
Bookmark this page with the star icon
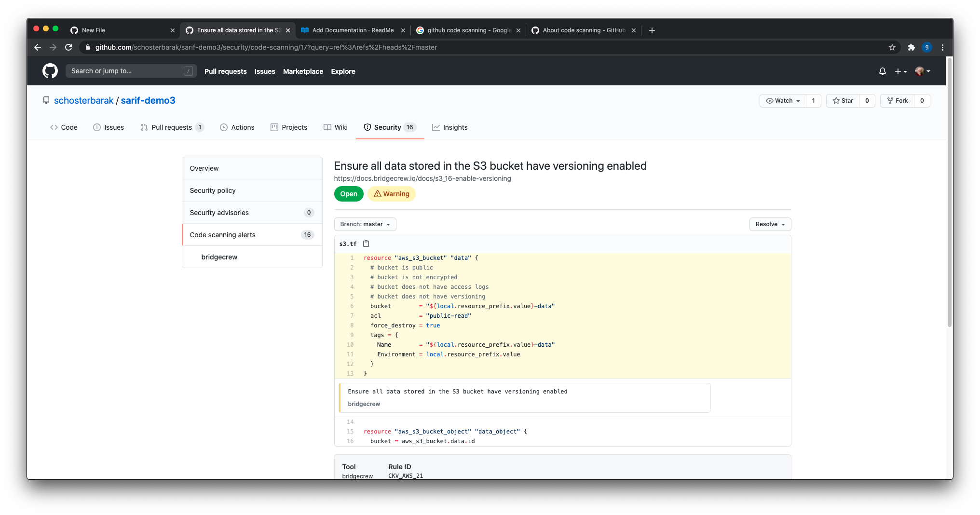pyautogui.click(x=892, y=47)
